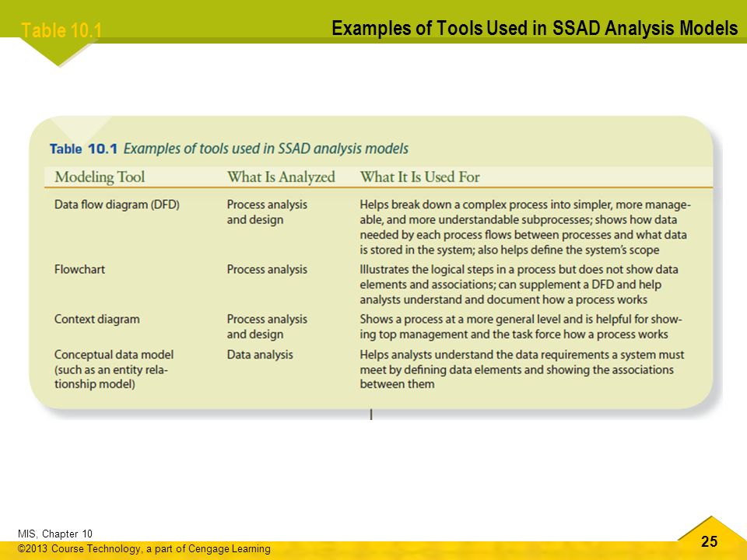Screen dimensions: 747x560
Task: Click the 'What Is Analyzed' column header
Action: tap(281, 177)
